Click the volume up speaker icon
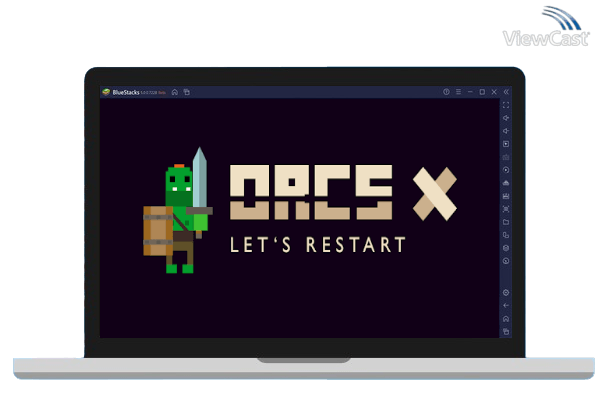Screen dimensions: 602x414 tap(506, 118)
